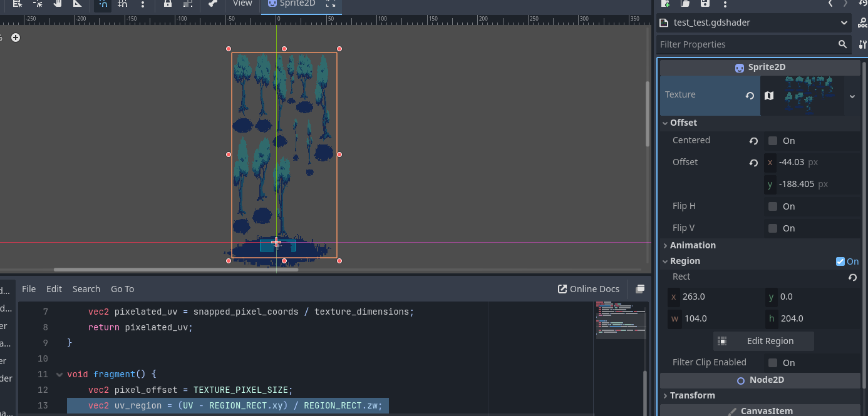Disable the Region enabled checkbox
Screen dimensions: 868x416
pos(840,261)
